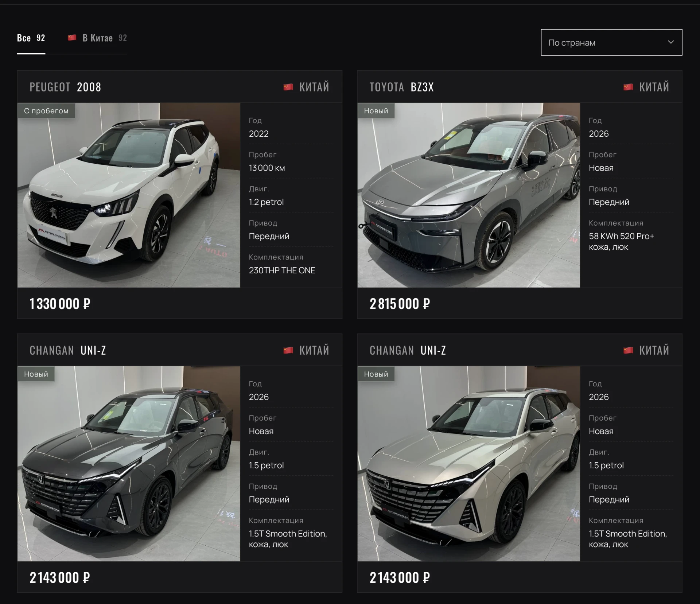Select the Peugeot 2008 drive value "Передний"

269,236
